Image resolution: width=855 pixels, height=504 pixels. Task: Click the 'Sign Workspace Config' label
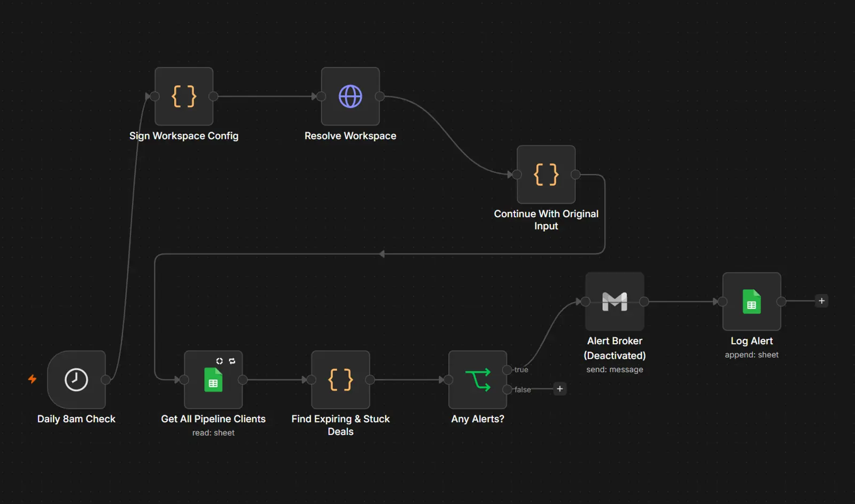(x=184, y=136)
